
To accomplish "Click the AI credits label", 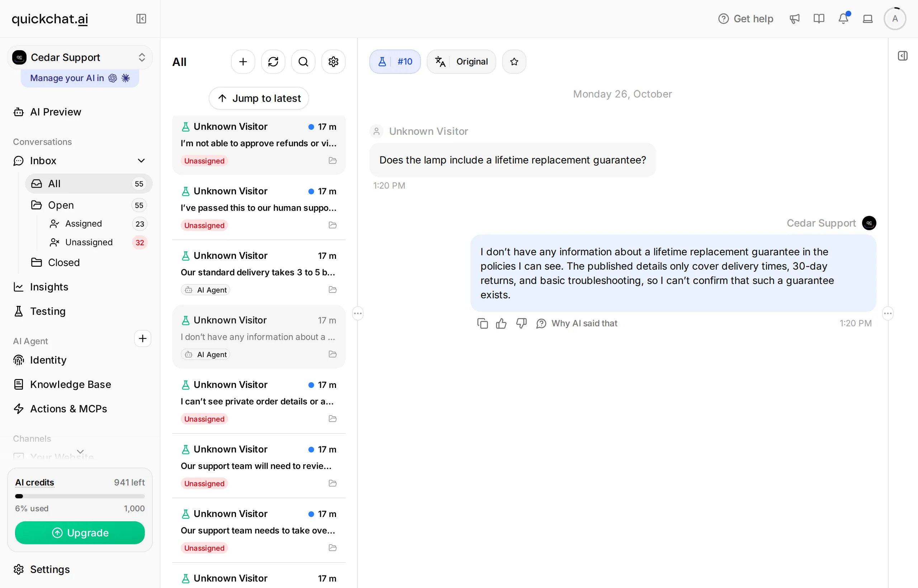I will (34, 482).
